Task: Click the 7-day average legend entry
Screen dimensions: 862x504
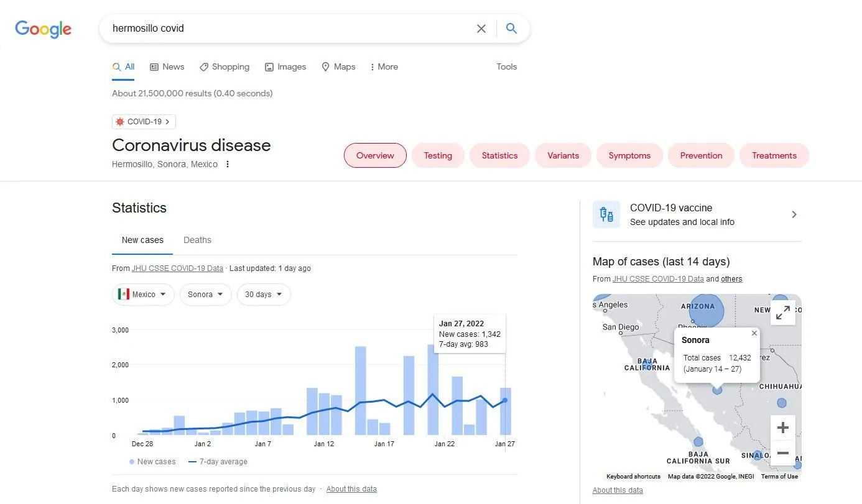Action: pos(218,462)
